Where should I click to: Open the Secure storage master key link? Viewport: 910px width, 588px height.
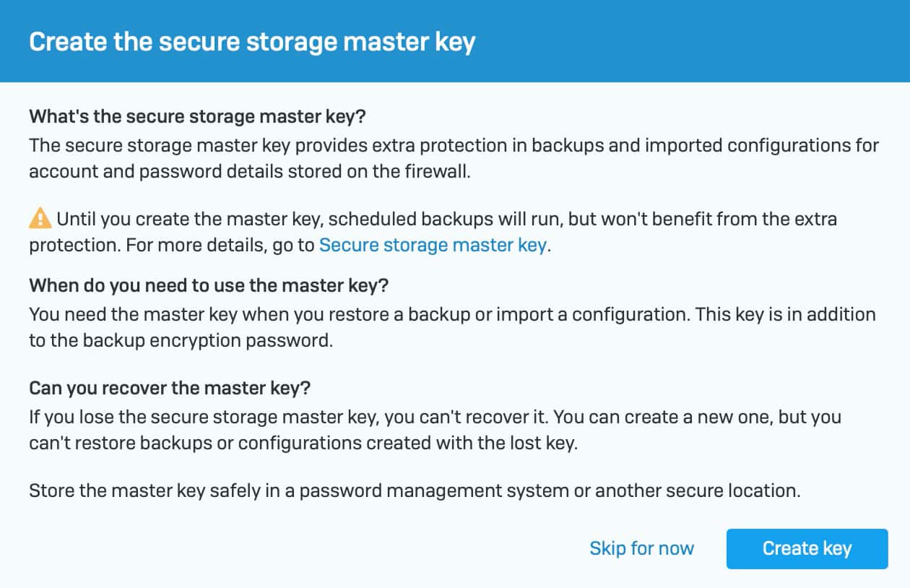pos(433,245)
